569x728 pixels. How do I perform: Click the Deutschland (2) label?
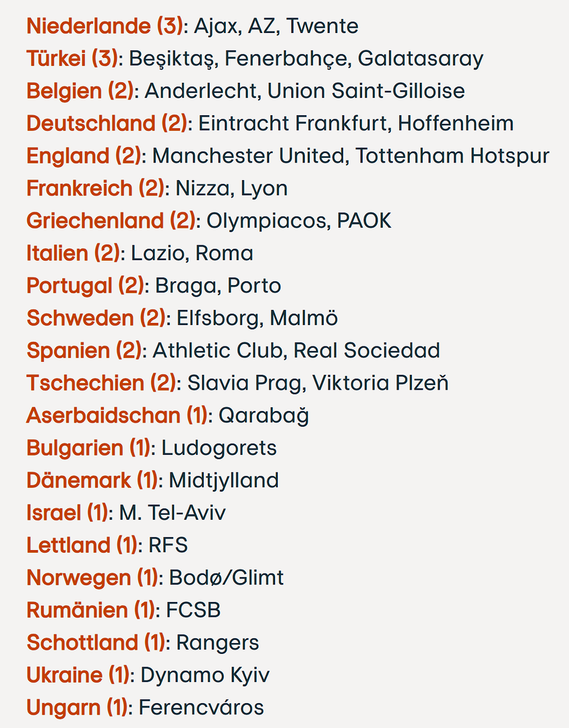click(107, 123)
